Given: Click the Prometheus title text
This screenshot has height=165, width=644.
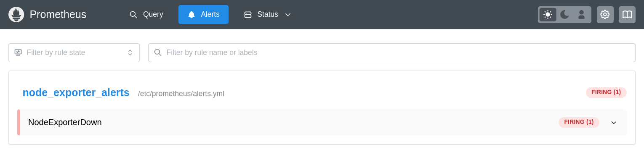Looking at the screenshot, I should [x=58, y=14].
